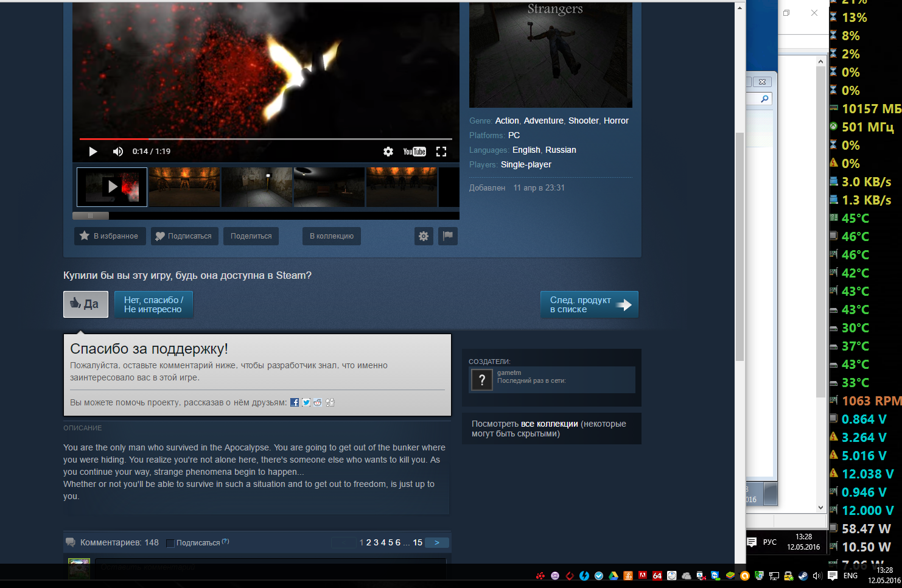Add item with В коллекцию button
Screen dimensions: 902x588
[332, 236]
